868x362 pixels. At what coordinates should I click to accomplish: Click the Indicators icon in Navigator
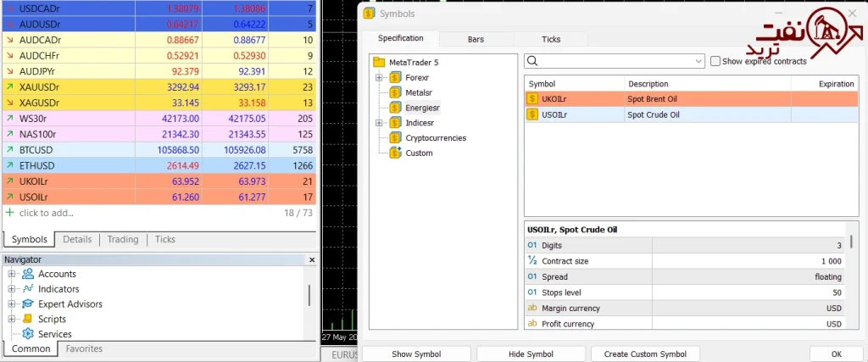(28, 288)
